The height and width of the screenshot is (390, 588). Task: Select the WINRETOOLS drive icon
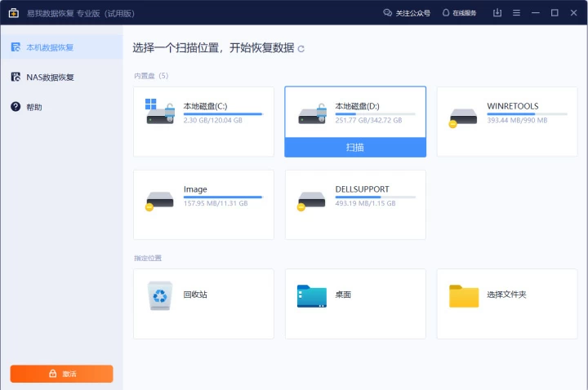click(x=463, y=117)
